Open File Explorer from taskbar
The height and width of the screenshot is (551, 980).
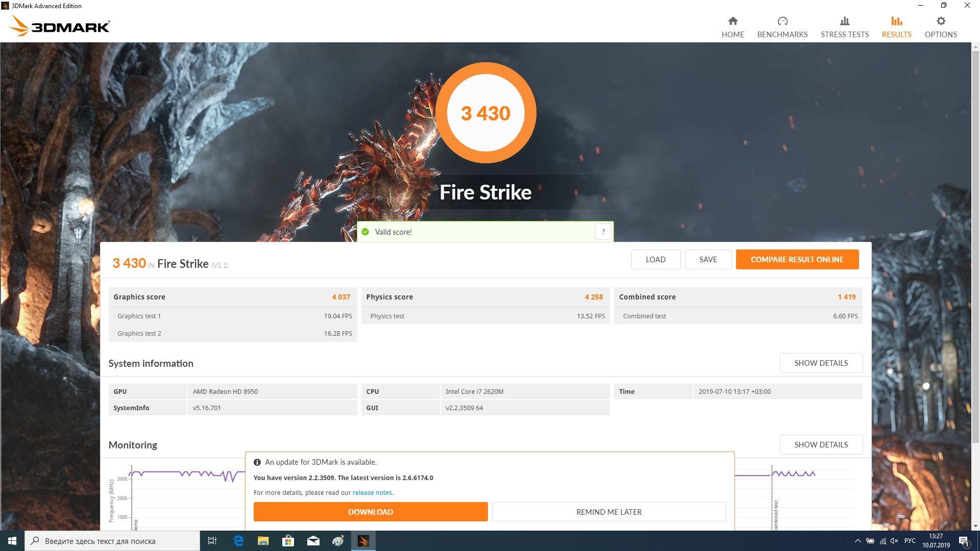tap(263, 541)
